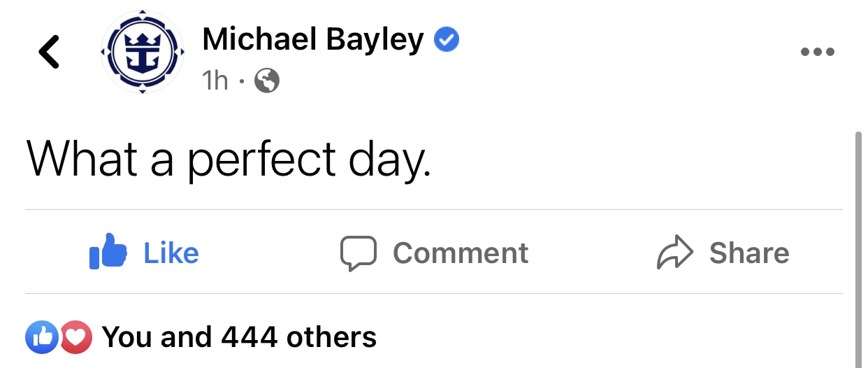Unlike the post via the Like label
This screenshot has width=868, height=368.
click(x=171, y=253)
